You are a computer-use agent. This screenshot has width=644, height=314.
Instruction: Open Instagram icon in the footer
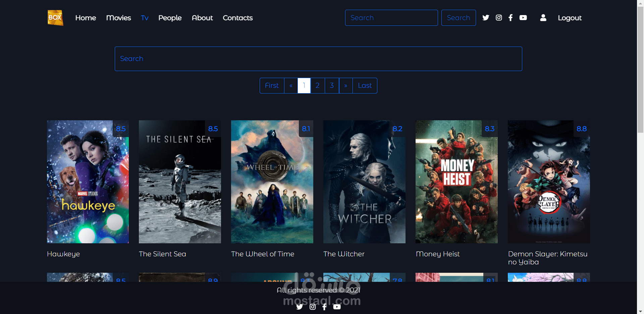(x=313, y=307)
